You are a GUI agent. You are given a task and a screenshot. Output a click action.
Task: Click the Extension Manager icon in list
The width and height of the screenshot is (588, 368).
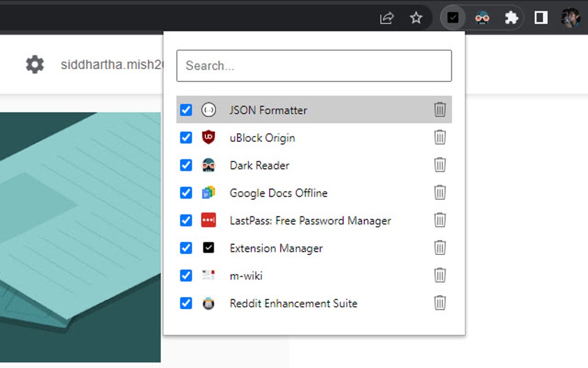[208, 248]
